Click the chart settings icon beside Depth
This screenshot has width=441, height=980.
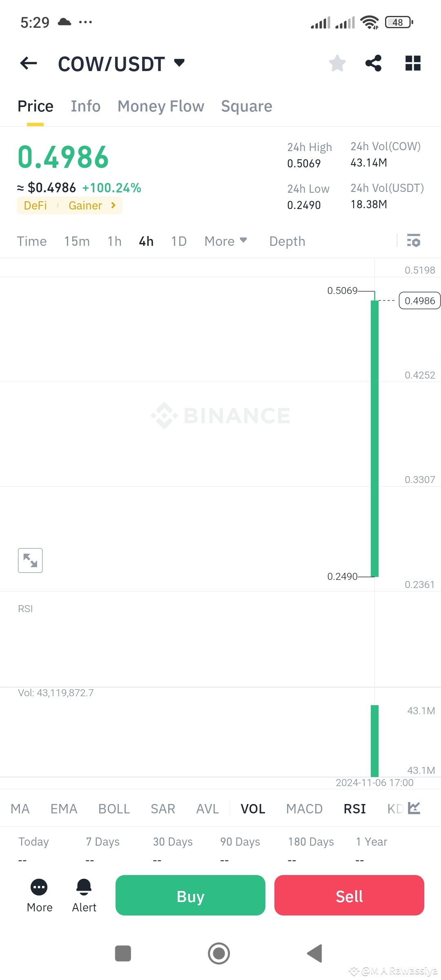point(414,241)
